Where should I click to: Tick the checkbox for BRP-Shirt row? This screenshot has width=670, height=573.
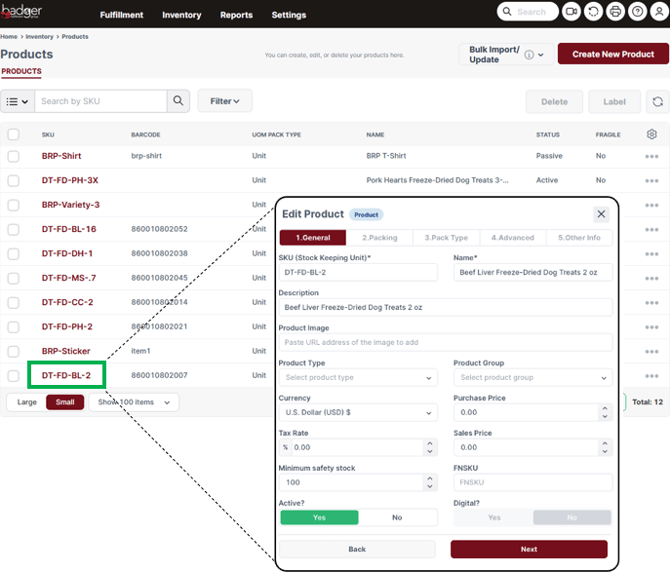pyautogui.click(x=14, y=156)
